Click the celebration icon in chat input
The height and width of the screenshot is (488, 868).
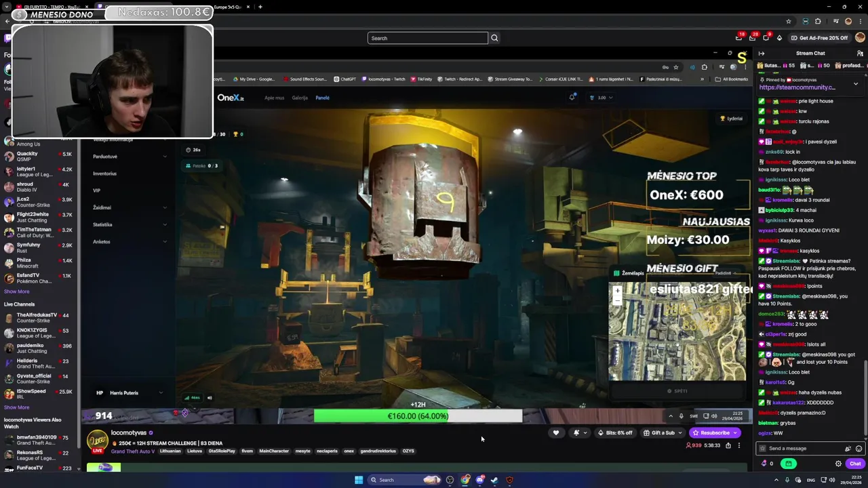click(848, 449)
